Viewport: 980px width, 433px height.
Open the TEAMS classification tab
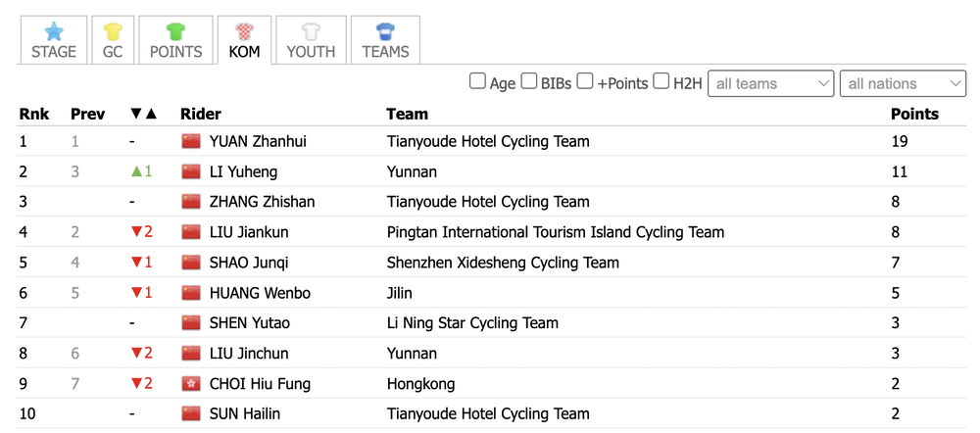385,40
